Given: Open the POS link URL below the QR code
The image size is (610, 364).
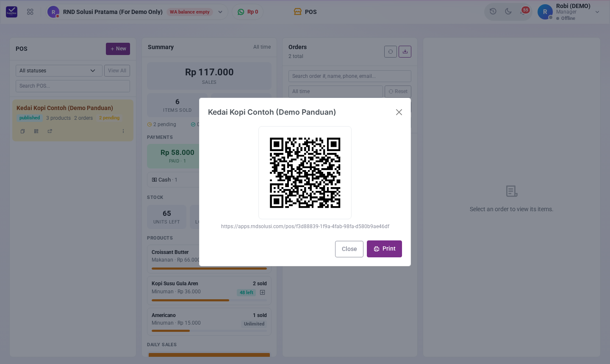Looking at the screenshot, I should tap(305, 226).
